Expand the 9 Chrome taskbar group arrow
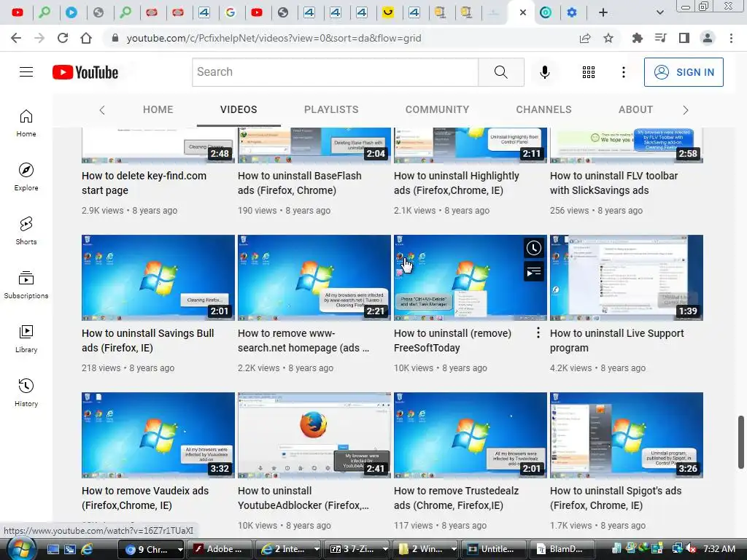 (x=180, y=549)
